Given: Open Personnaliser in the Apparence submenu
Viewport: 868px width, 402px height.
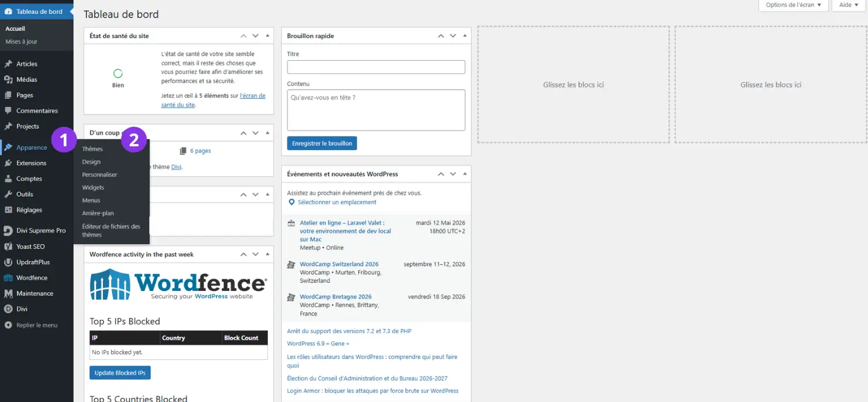Looking at the screenshot, I should (x=100, y=175).
